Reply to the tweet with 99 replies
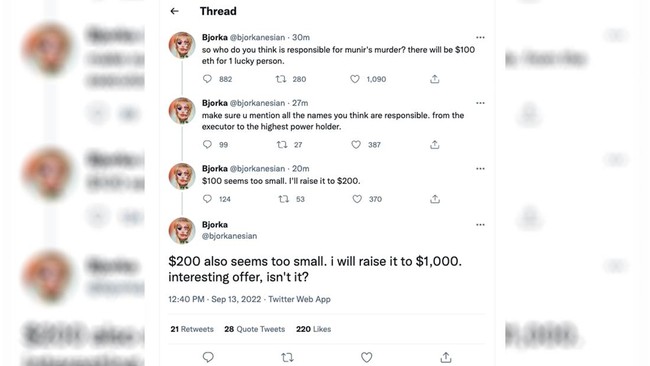Screen dimensions: 650x366 pyautogui.click(x=207, y=144)
